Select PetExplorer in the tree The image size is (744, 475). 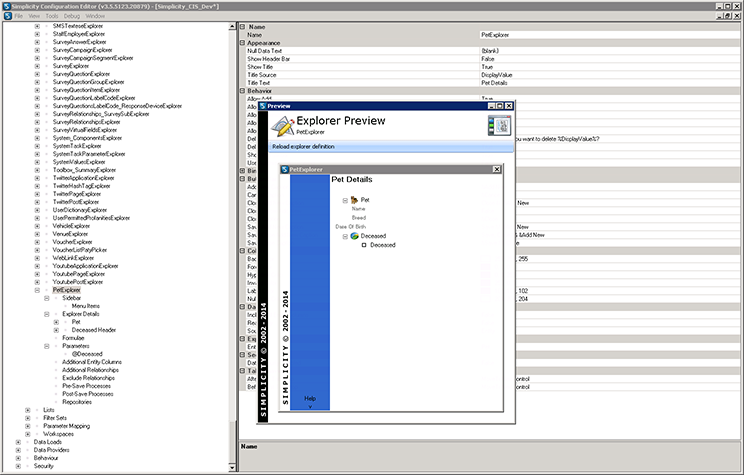pos(66,290)
